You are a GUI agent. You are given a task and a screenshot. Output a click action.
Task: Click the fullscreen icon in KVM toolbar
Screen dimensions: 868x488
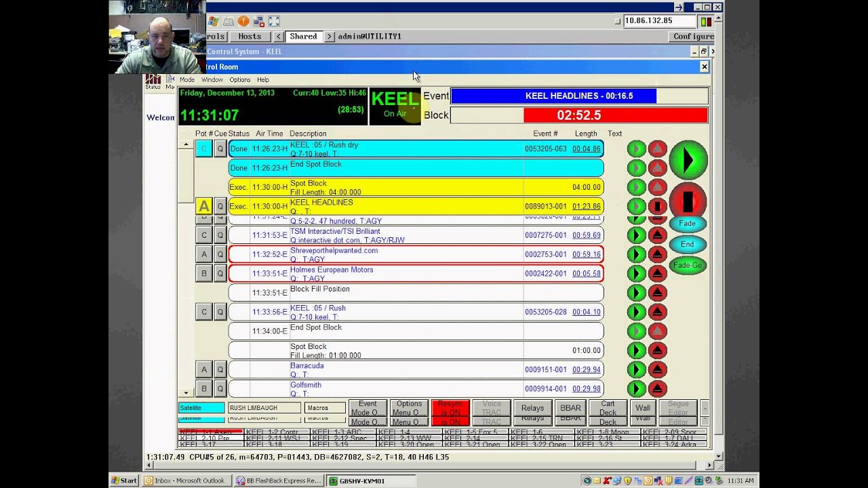274,22
